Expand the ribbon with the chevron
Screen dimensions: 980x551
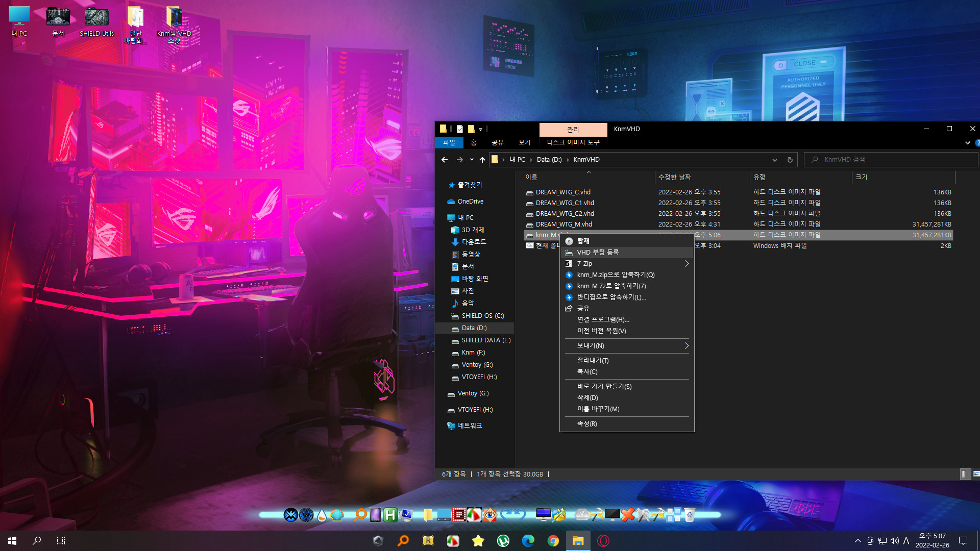pyautogui.click(x=967, y=143)
